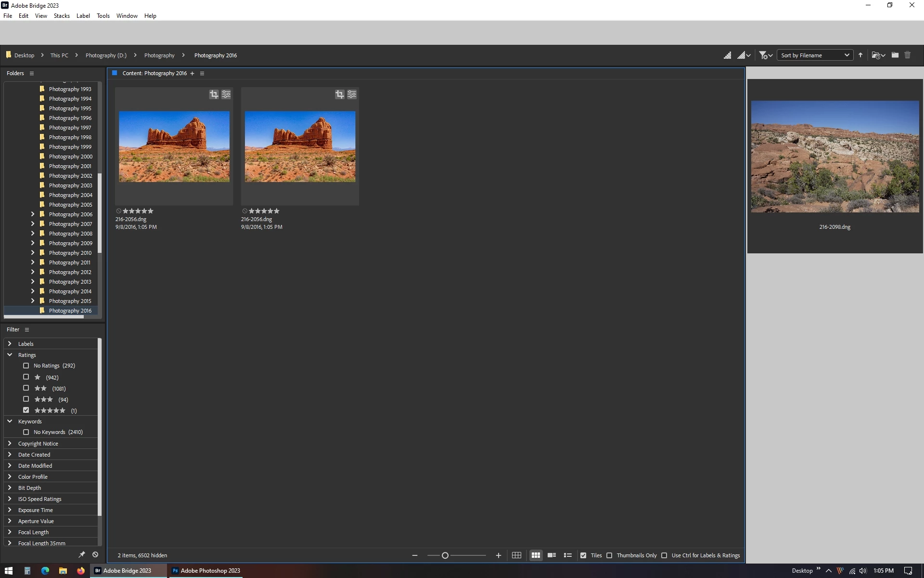Open the filter by rating funnel menu

click(765, 55)
